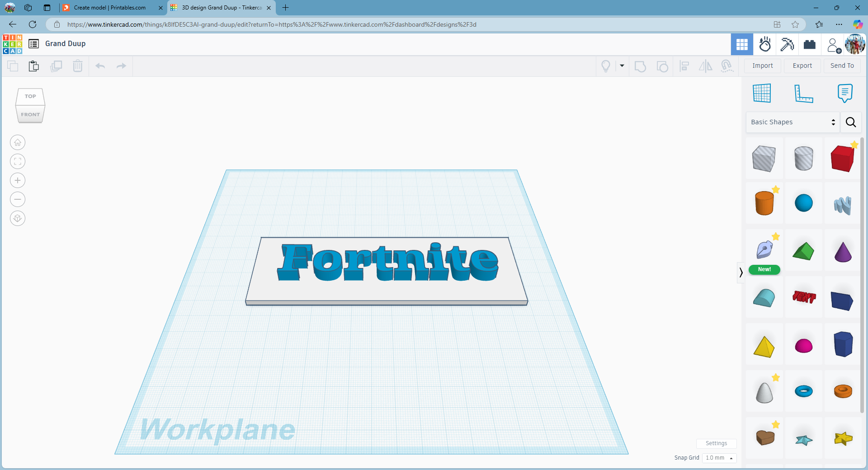
Task: Click the Undo arrow
Action: tap(100, 66)
